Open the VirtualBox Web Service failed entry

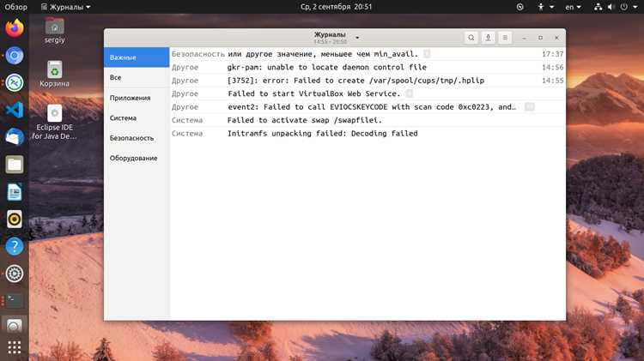point(368,93)
